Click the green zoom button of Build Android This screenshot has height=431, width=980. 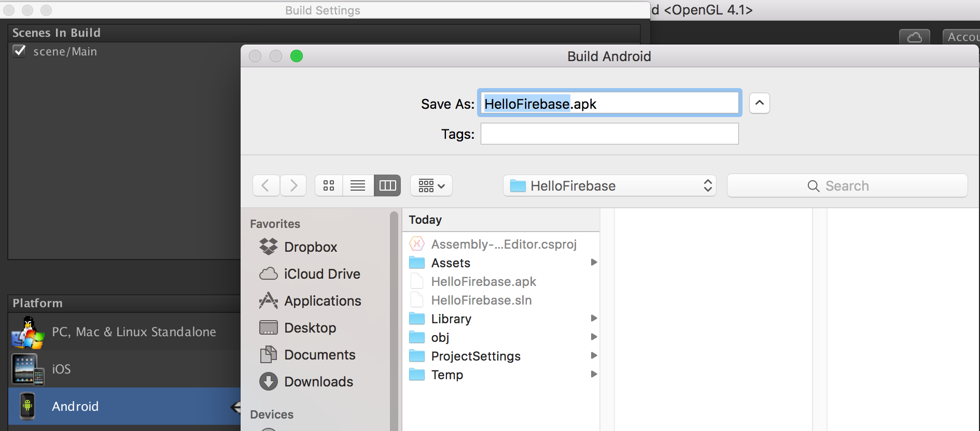coord(297,56)
